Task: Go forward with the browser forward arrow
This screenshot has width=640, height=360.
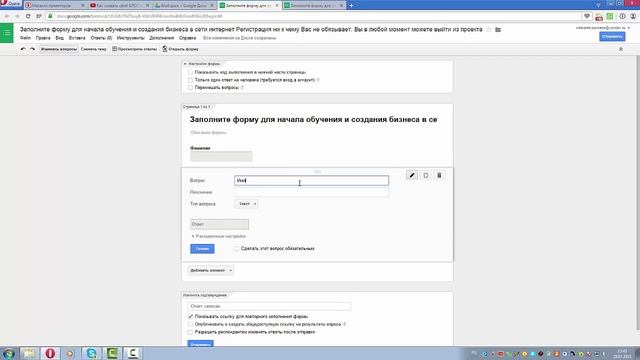Action: (x=17, y=16)
